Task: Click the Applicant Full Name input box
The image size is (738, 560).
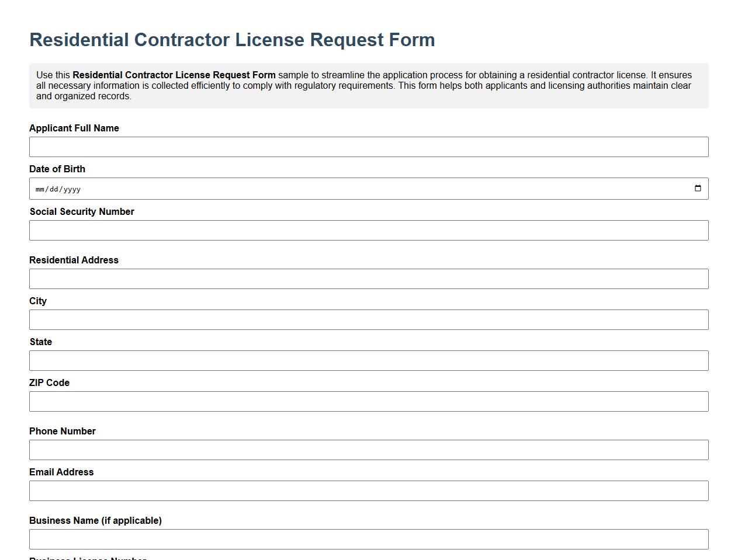Action: [368, 147]
